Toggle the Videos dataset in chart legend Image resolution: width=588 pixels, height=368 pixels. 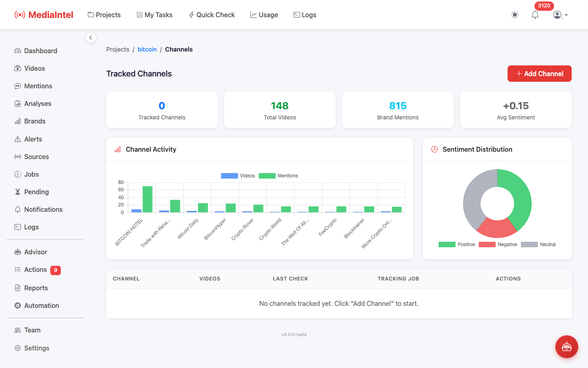(229, 176)
